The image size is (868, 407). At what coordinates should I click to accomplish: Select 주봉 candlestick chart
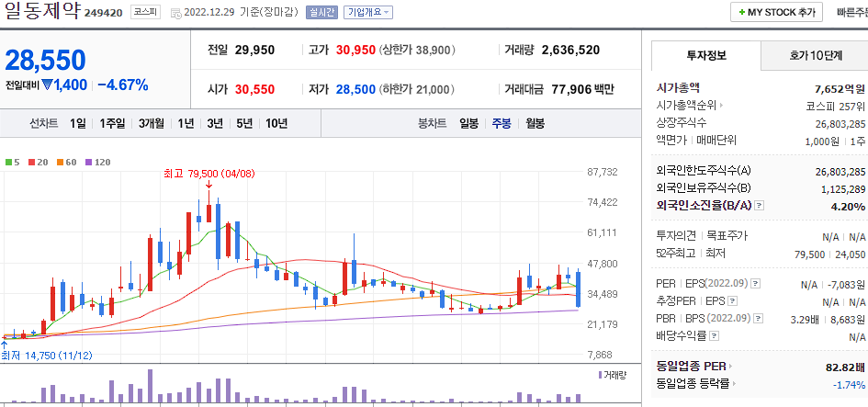(x=502, y=123)
